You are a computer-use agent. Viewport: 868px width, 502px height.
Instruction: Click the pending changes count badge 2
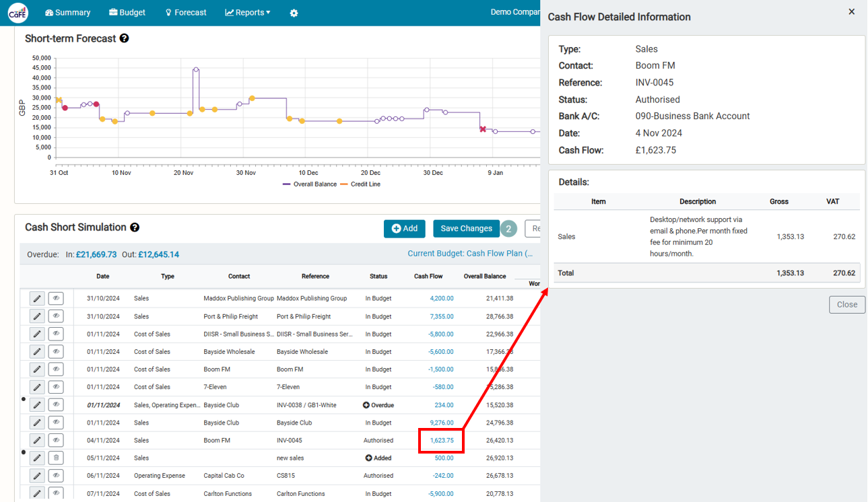click(x=508, y=229)
